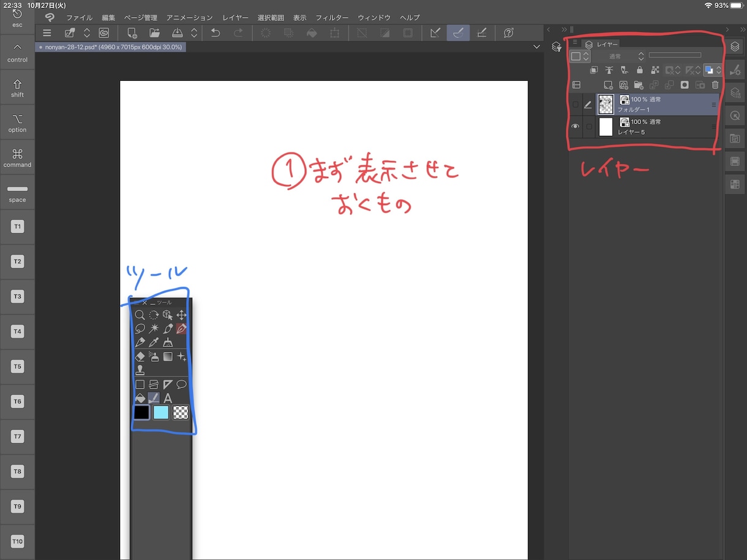Viewport: 747px width, 560px height.
Task: Tap the esc edge keyboard button
Action: [17, 18]
